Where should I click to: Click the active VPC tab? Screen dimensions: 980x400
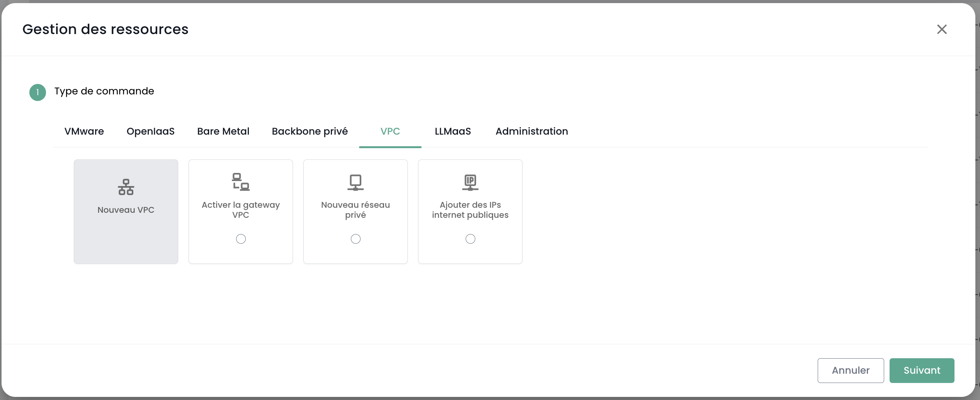coord(390,132)
